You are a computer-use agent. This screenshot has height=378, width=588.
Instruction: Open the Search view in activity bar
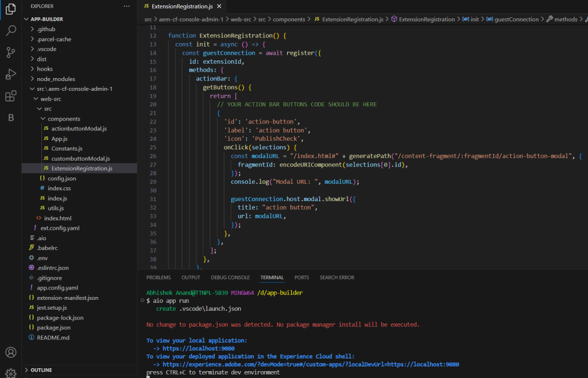point(10,30)
